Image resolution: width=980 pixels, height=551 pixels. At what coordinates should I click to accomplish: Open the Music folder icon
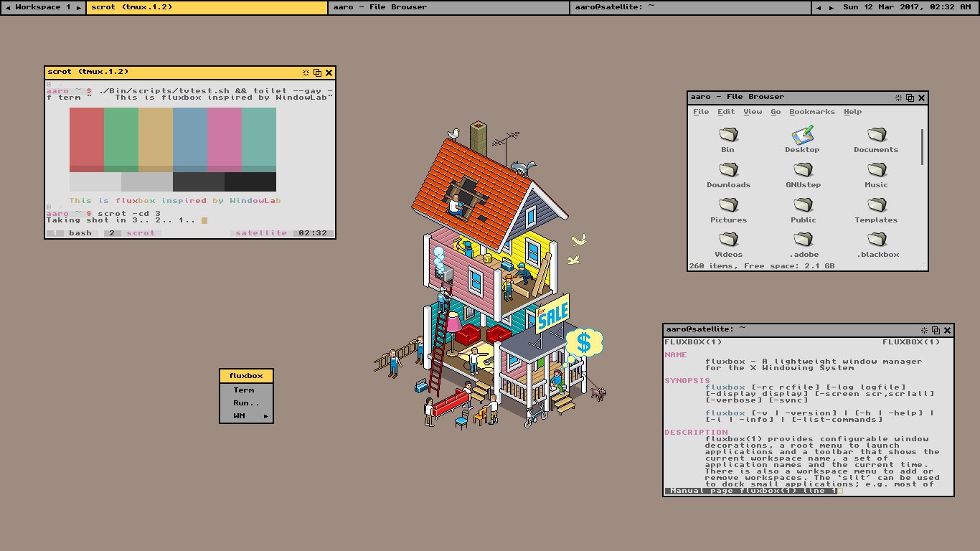click(876, 170)
